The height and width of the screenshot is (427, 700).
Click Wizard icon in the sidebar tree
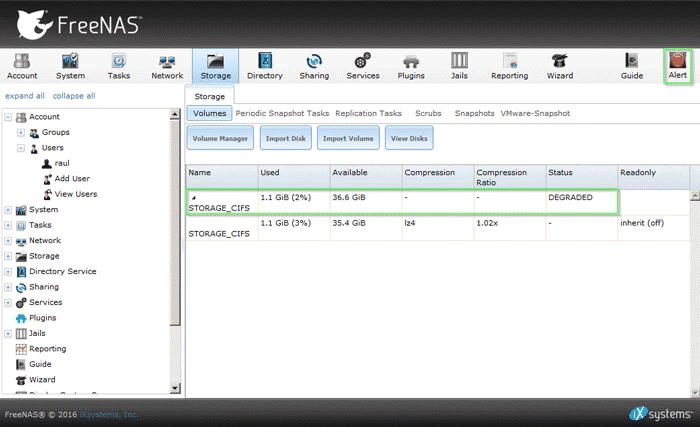pos(21,380)
